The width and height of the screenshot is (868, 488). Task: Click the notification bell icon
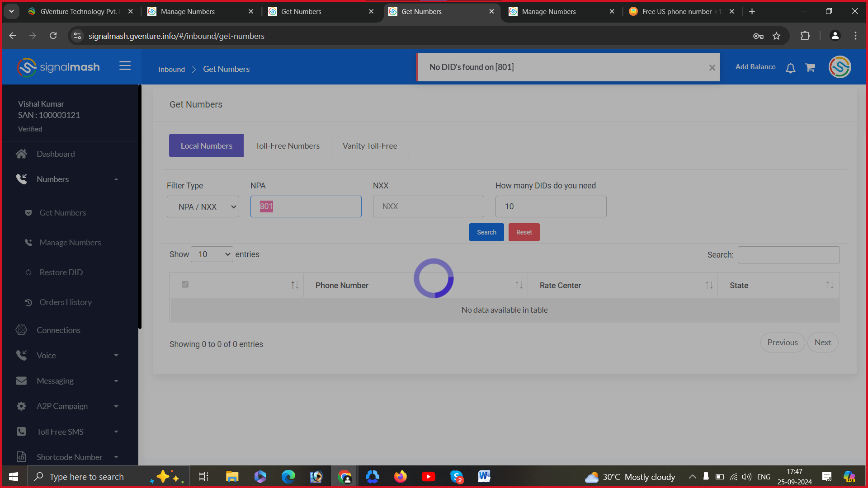[790, 68]
